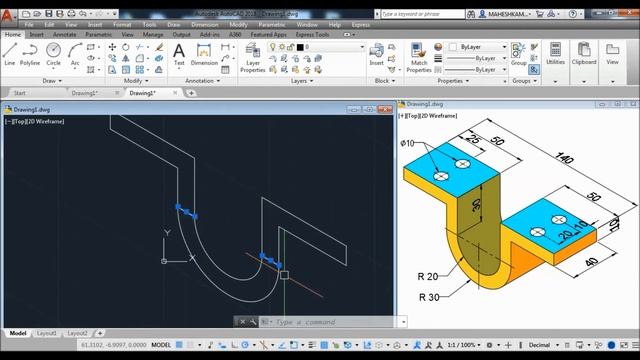
Task: Open the Home ribbon tab
Action: coord(13,35)
